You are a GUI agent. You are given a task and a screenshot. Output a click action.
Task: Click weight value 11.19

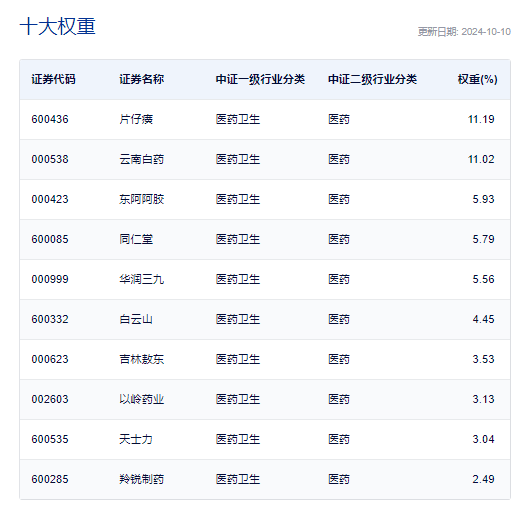481,119
